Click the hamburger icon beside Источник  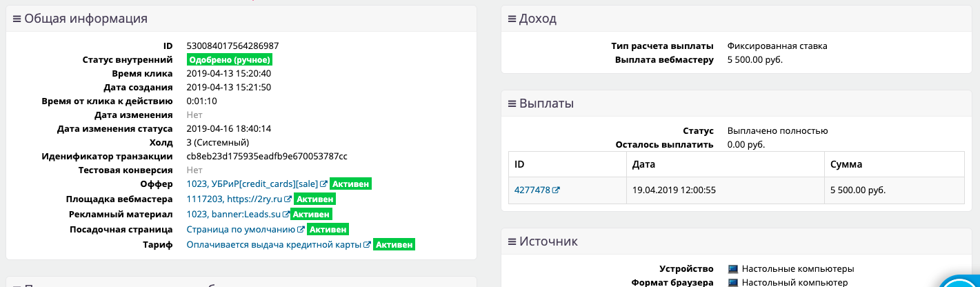512,241
